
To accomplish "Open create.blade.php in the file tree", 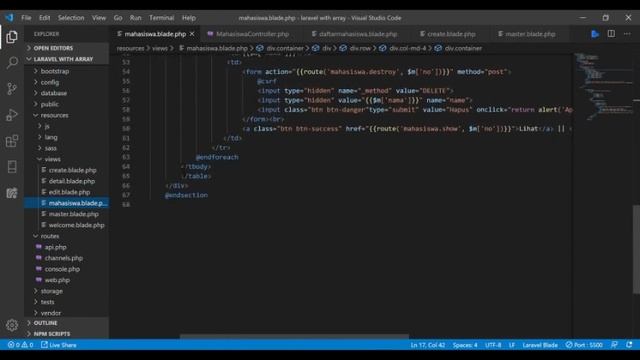I will point(67,170).
